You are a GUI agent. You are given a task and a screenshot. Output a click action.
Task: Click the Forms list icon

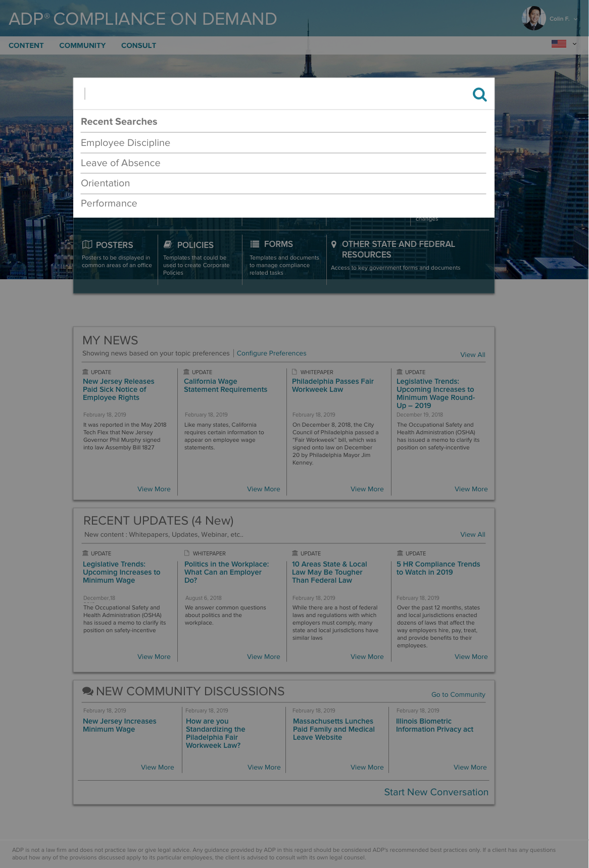tap(255, 244)
